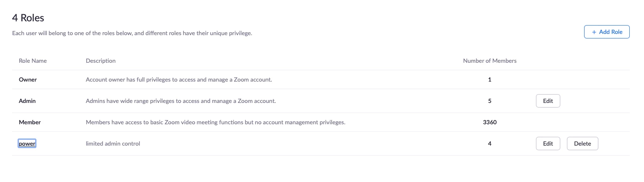
Task: Click the Description column header
Action: click(x=100, y=61)
